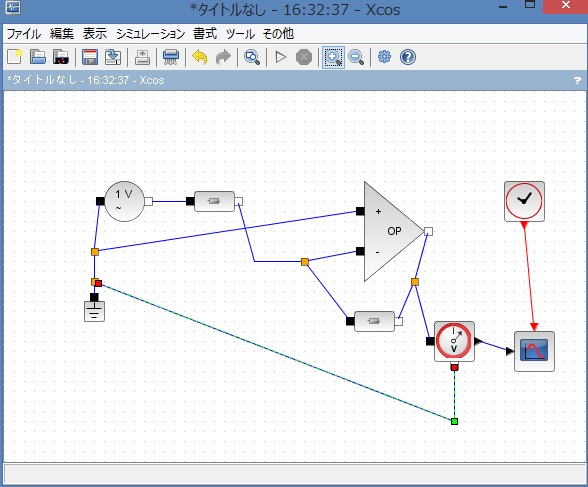Open the setup gear icon
Viewport: 588px width, 487px height.
pyautogui.click(x=384, y=57)
